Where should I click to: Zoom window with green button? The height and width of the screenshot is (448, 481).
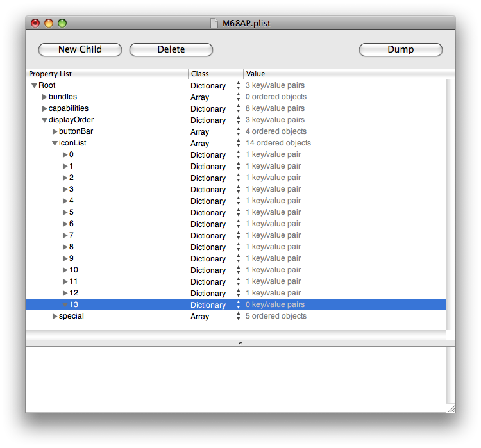[x=62, y=23]
